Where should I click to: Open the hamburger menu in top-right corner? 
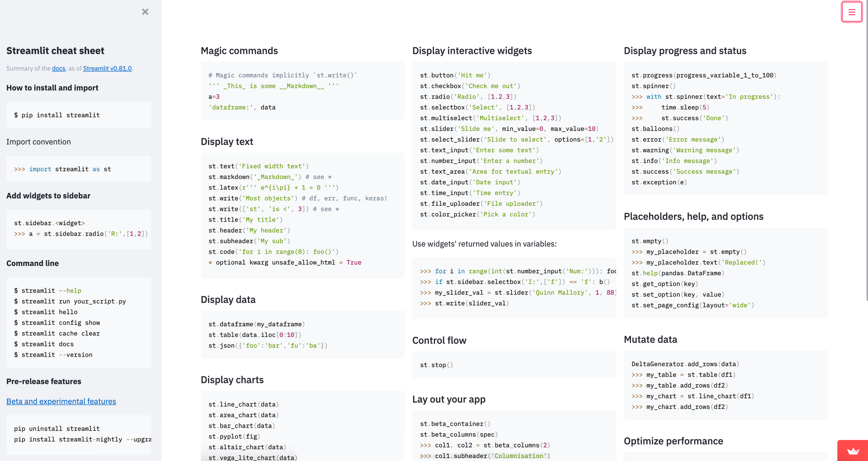click(x=852, y=12)
